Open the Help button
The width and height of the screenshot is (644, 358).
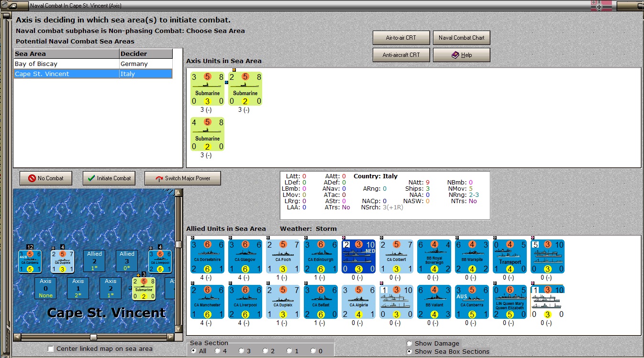462,55
